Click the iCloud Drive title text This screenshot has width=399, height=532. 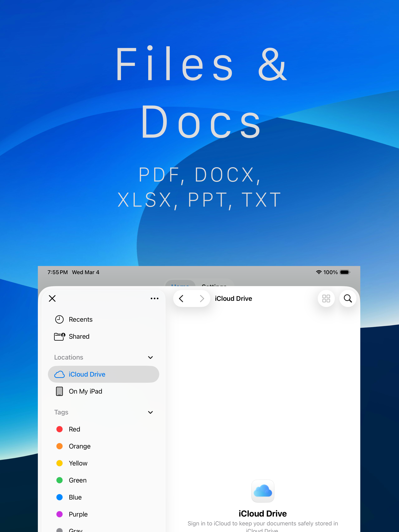click(x=234, y=298)
